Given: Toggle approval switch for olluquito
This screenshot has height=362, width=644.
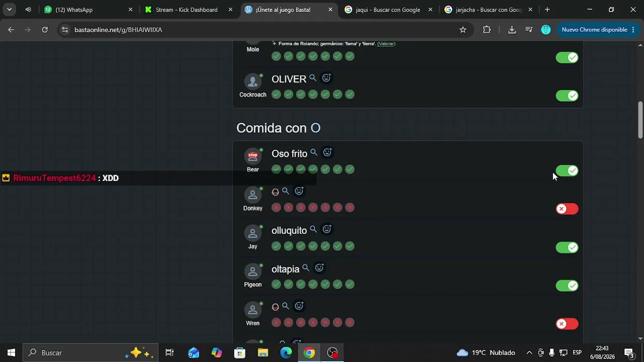Looking at the screenshot, I should [x=567, y=247].
